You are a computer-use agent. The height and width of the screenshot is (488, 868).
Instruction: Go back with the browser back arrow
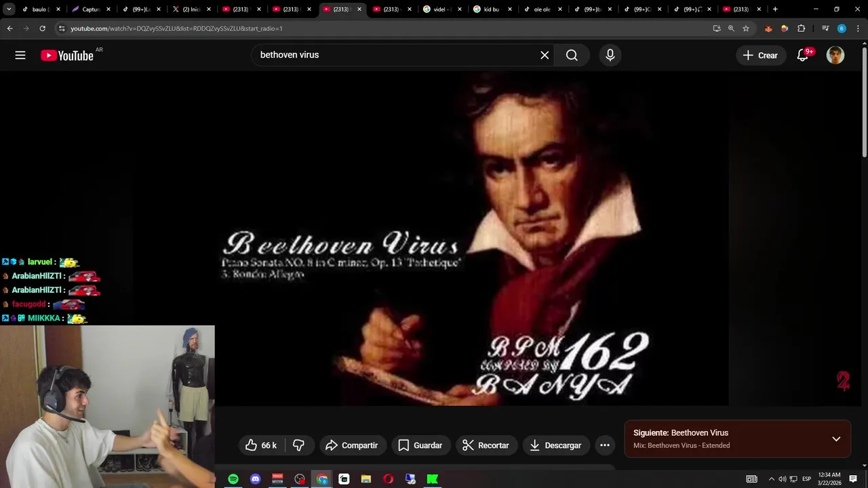[10, 28]
